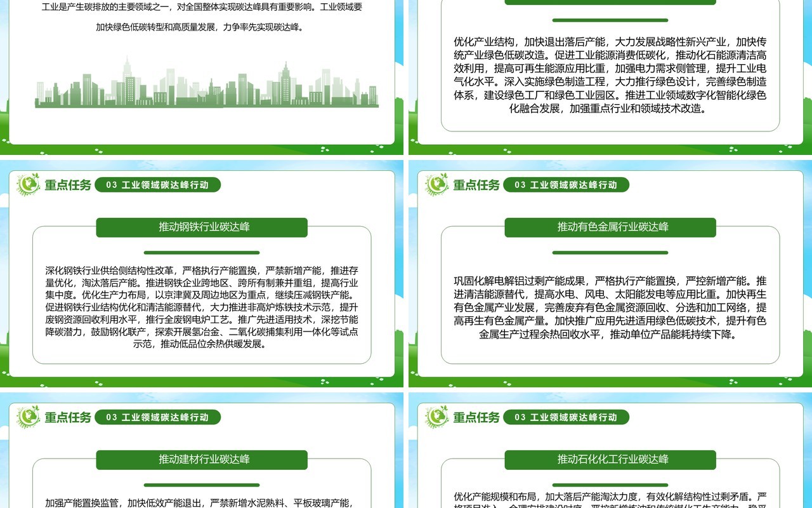The height and width of the screenshot is (508, 812).
Task: Select the 推动石化化工行业碳达峰 green title banner
Action: [610, 460]
